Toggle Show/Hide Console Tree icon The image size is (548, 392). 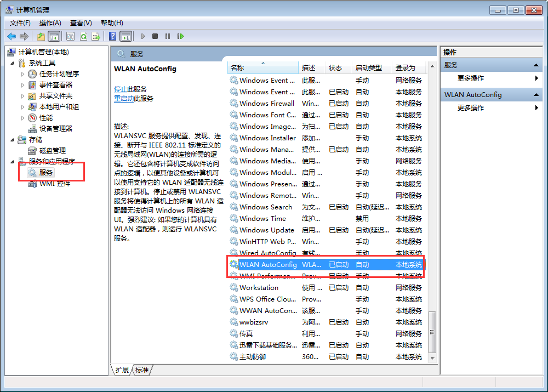point(54,36)
